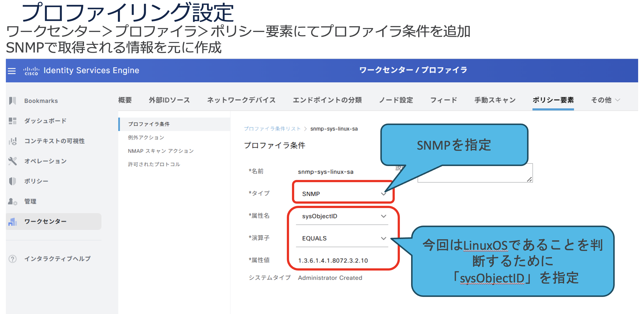Click the コンテキストの可視性 sidebar icon
The height and width of the screenshot is (314, 644).
(x=12, y=141)
